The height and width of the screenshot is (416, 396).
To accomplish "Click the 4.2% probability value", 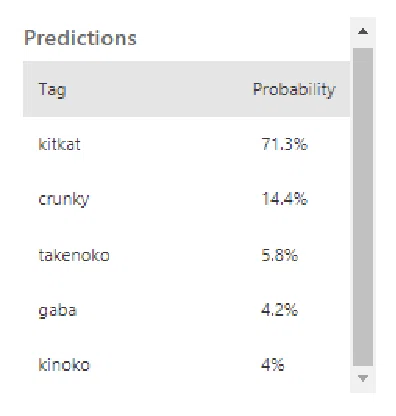I will click(x=279, y=310).
